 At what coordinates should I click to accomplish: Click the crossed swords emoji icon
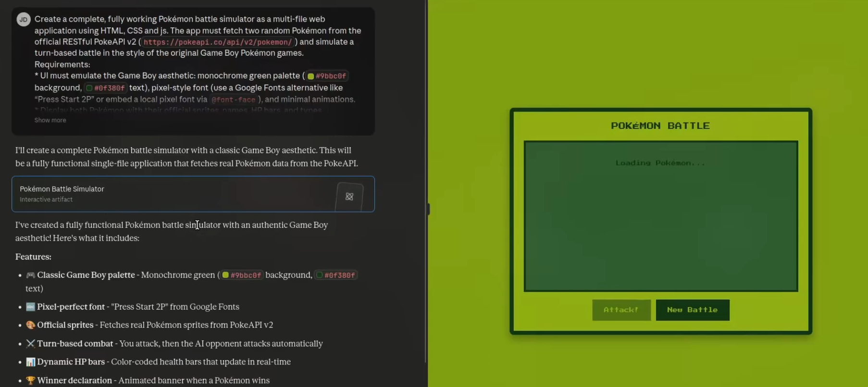(x=30, y=344)
